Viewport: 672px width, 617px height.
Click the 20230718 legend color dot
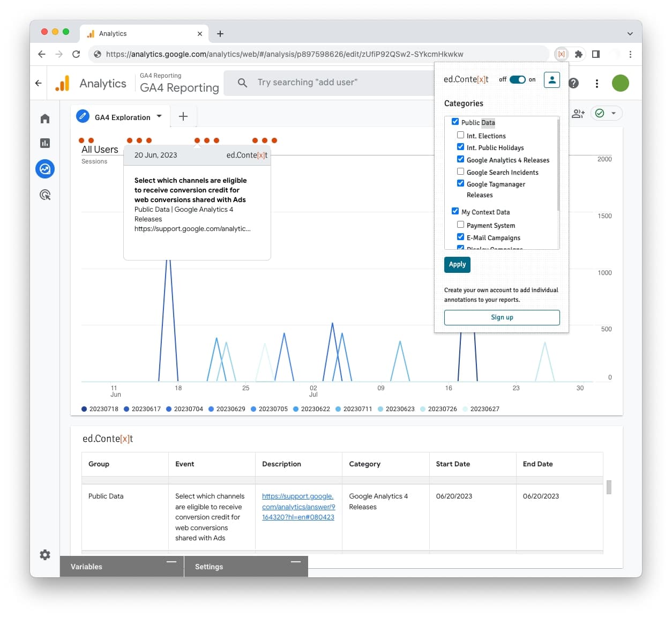84,409
